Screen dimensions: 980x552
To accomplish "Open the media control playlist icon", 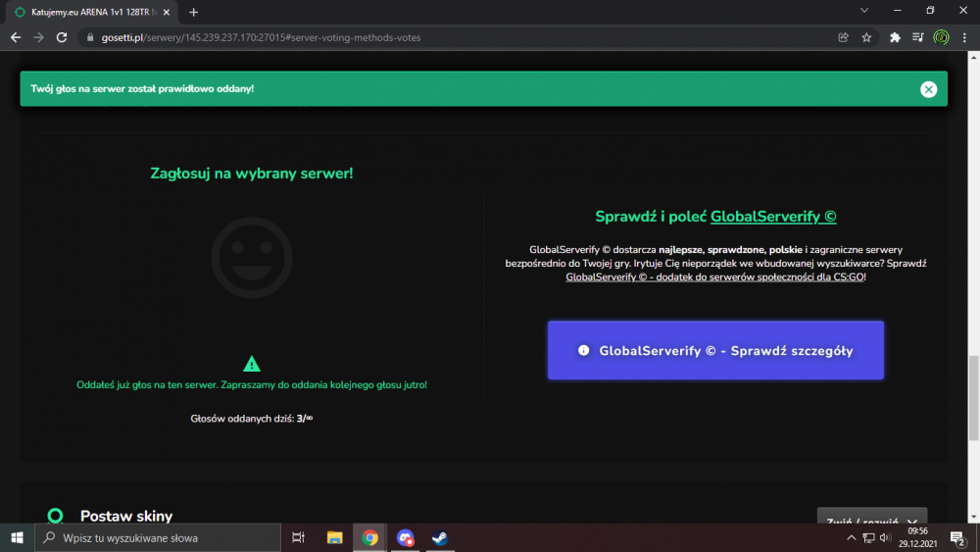I will (x=917, y=37).
